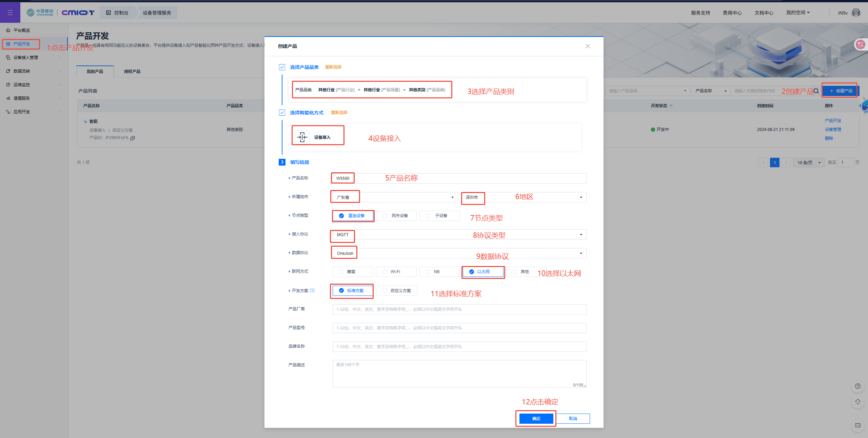Click the development status filter icon

click(x=671, y=106)
